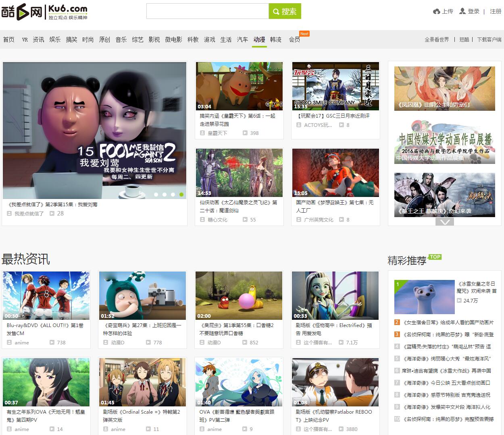Open the 音乐 category tab
The width and height of the screenshot is (504, 435).
tap(121, 39)
